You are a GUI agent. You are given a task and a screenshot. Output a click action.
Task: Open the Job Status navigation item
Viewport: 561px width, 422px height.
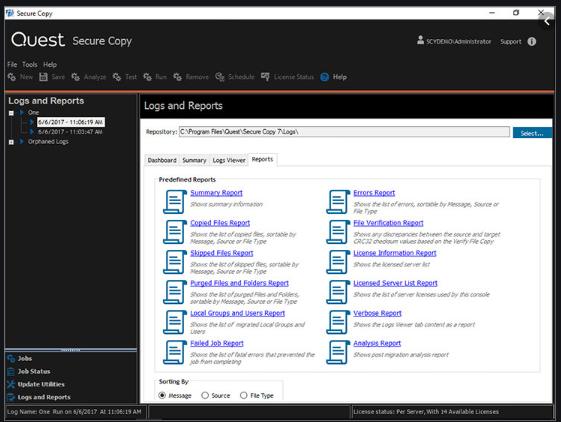[34, 372]
